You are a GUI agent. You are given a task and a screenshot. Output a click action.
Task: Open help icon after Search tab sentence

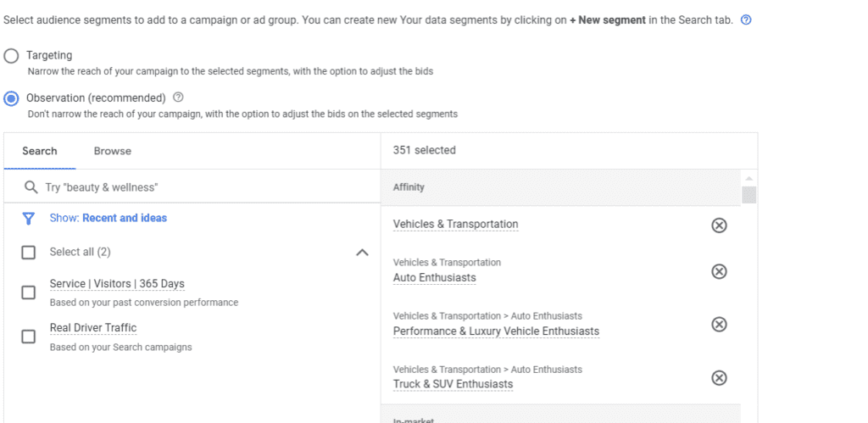tap(746, 20)
